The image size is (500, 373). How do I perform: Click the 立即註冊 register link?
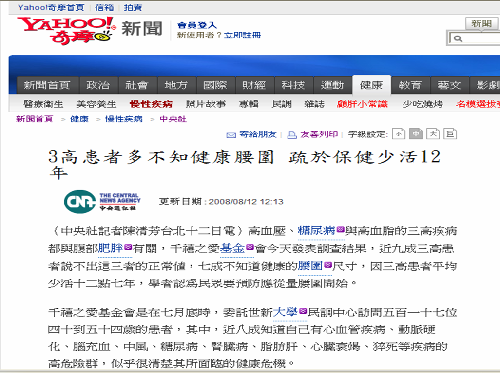[242, 35]
